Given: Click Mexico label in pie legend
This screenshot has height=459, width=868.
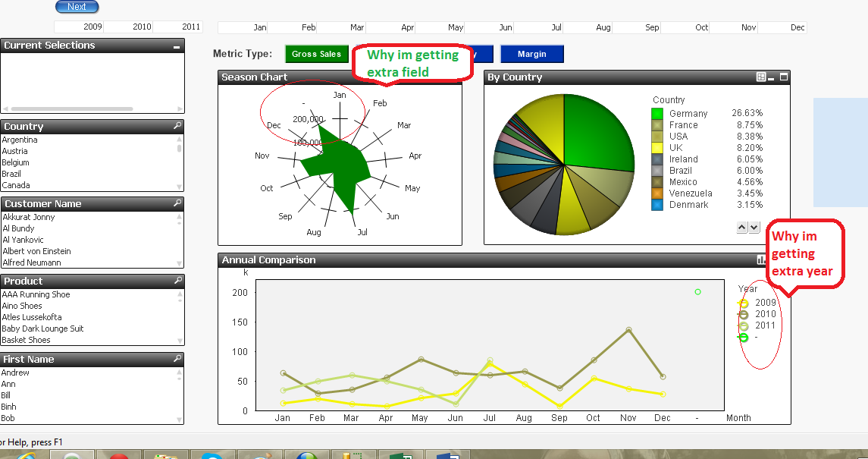Looking at the screenshot, I should (x=683, y=182).
